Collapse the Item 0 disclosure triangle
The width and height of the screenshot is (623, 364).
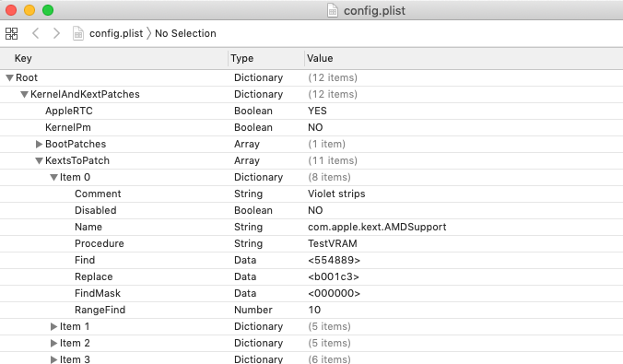[x=53, y=178]
